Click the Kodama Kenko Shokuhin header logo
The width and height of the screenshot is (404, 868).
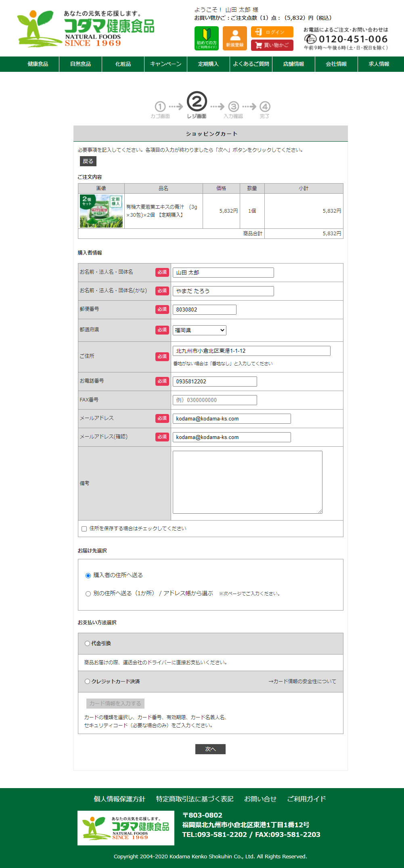pos(86,28)
